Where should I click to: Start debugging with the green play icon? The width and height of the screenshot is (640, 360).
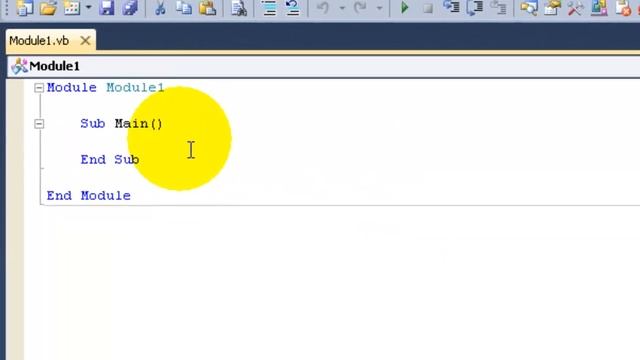[x=404, y=7]
